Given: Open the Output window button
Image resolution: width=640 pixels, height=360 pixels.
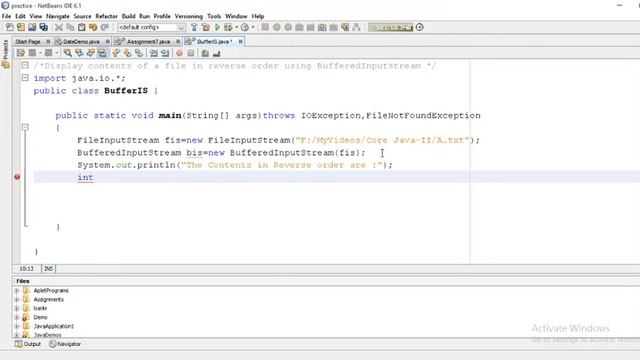Looking at the screenshot, I should (x=28, y=344).
